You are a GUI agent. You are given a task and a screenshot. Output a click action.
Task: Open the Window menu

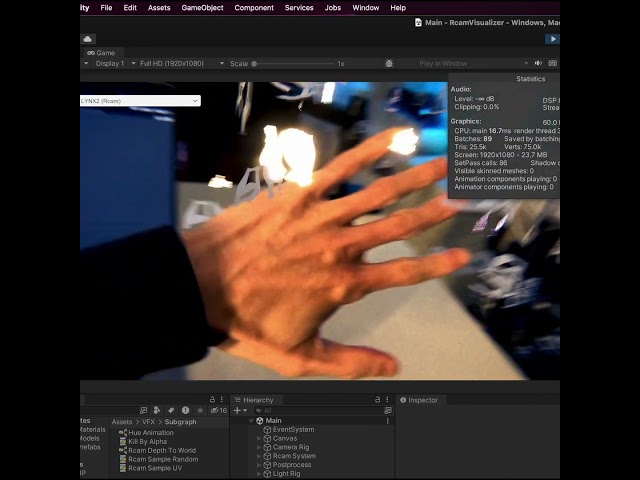(x=366, y=8)
